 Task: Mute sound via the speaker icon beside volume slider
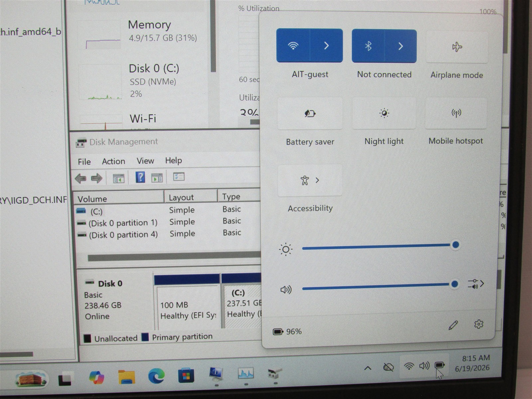click(x=286, y=290)
